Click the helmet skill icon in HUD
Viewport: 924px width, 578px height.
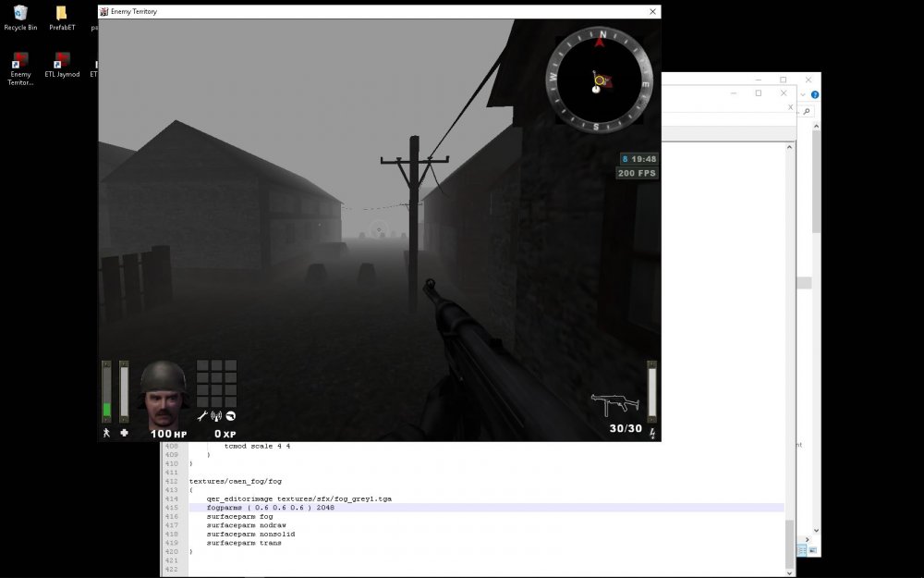231,416
